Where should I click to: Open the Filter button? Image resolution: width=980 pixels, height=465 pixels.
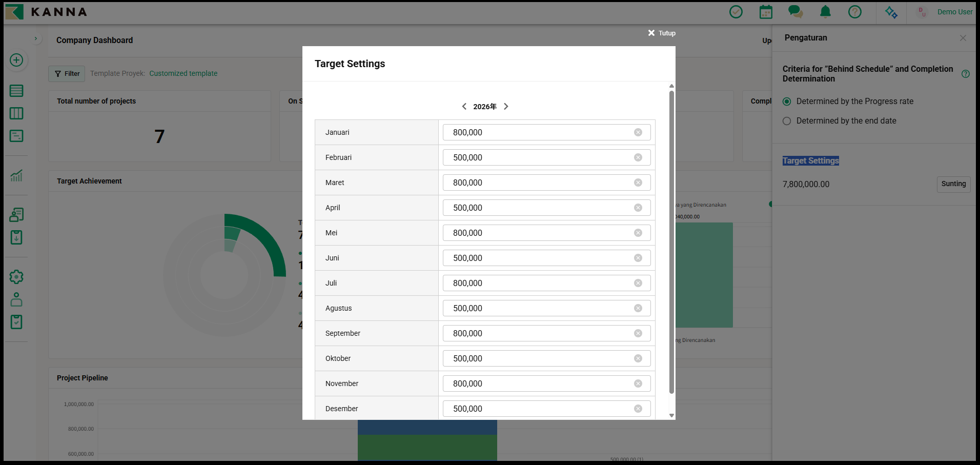(x=67, y=74)
